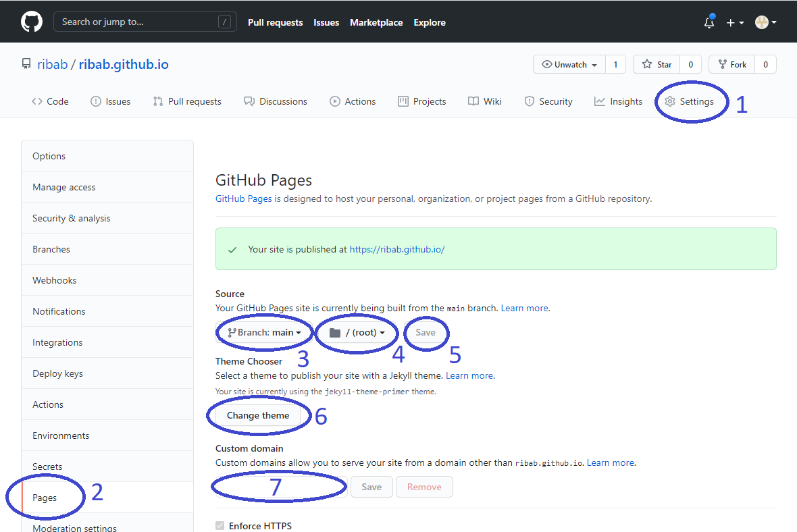Select Integrations in sidebar
The width and height of the screenshot is (797, 532).
(107, 342)
